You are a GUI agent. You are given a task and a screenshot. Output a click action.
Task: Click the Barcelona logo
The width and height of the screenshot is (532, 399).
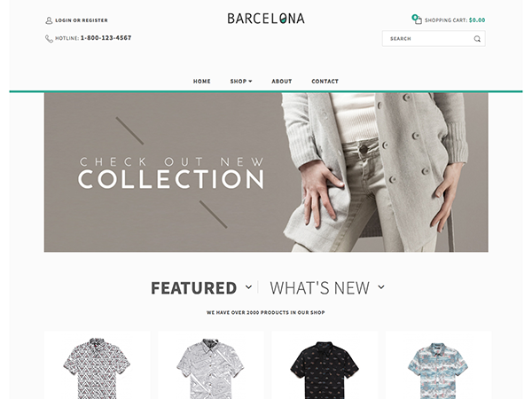pyautogui.click(x=266, y=19)
